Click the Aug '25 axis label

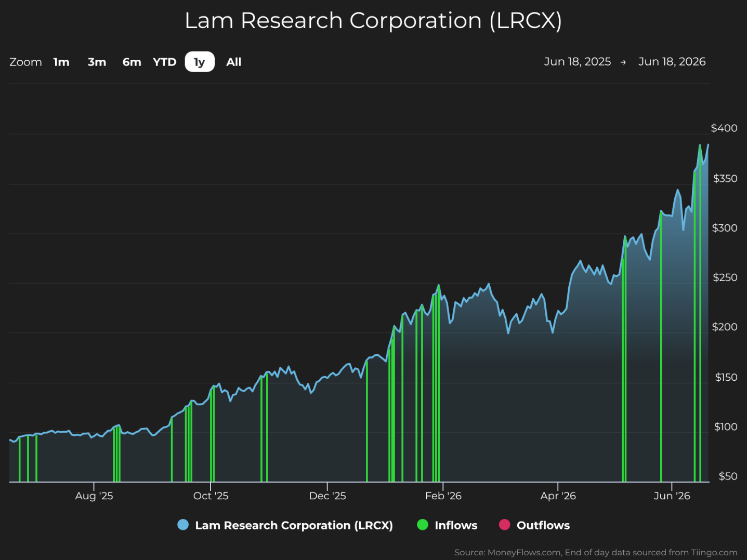pos(94,496)
